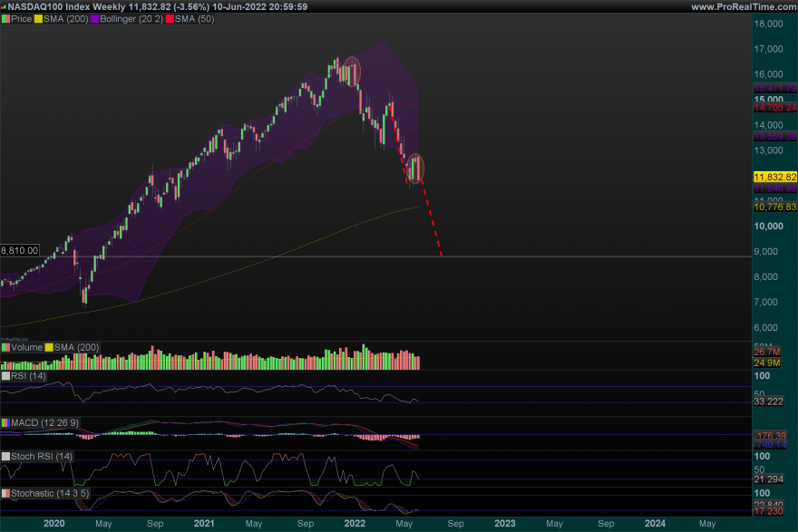
Task: Click the Volume panel label
Action: point(26,347)
